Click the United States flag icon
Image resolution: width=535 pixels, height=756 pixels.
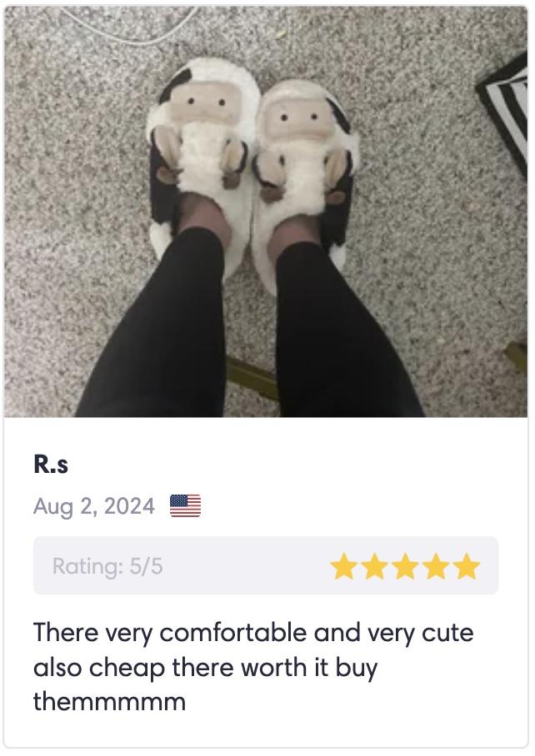point(185,505)
